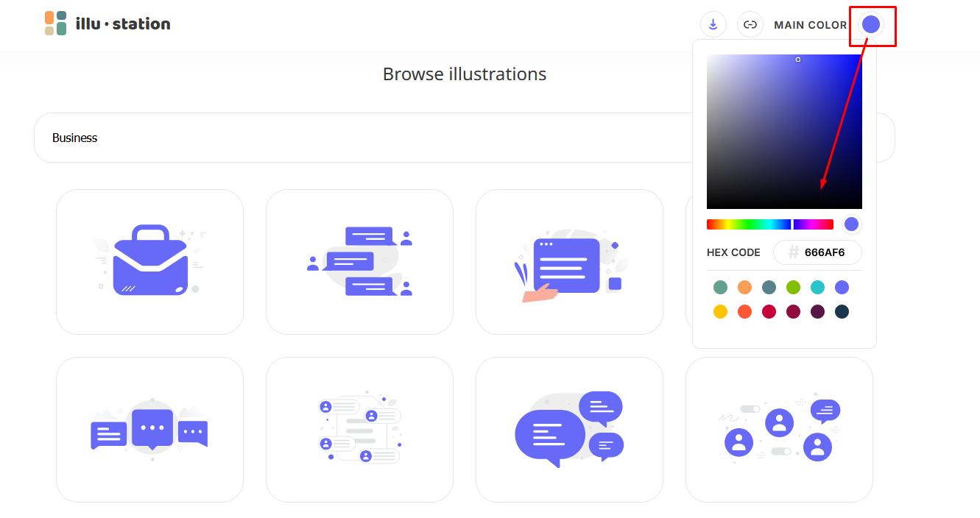Open the team avatars illustration thumbnail

coord(779,430)
